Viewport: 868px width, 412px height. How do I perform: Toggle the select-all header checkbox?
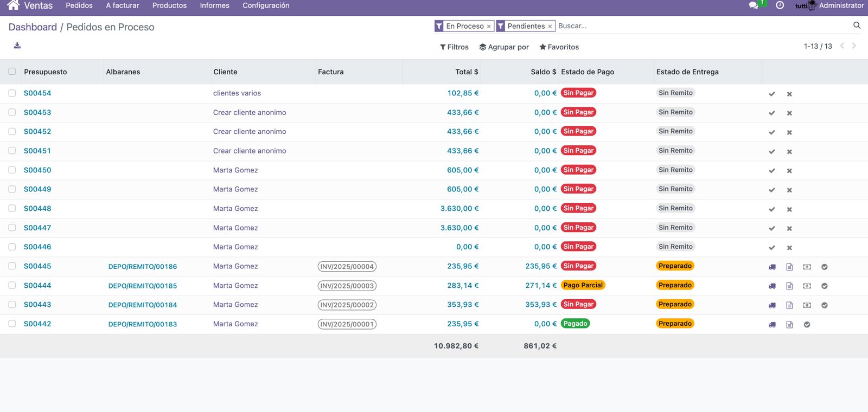point(12,72)
